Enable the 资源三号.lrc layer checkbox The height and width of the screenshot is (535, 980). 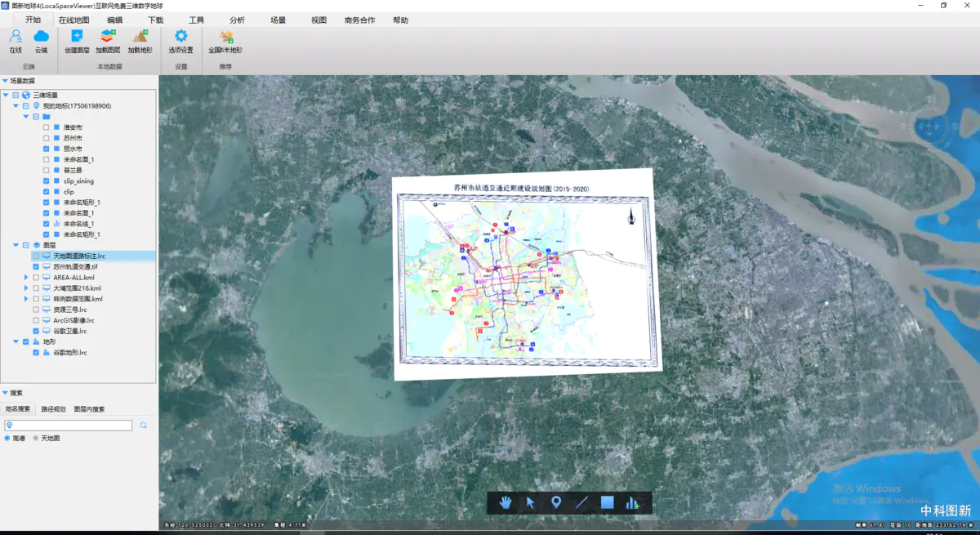(36, 310)
